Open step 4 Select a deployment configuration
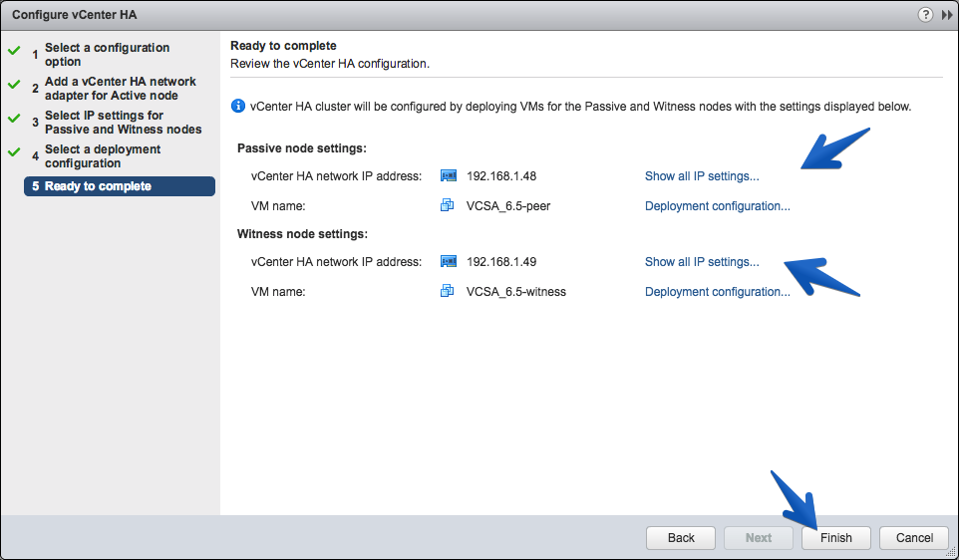 click(103, 155)
